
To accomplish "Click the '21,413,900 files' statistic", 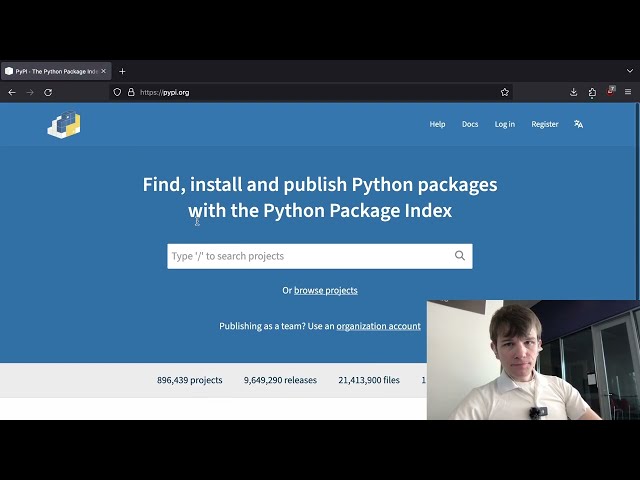I will tap(369, 380).
